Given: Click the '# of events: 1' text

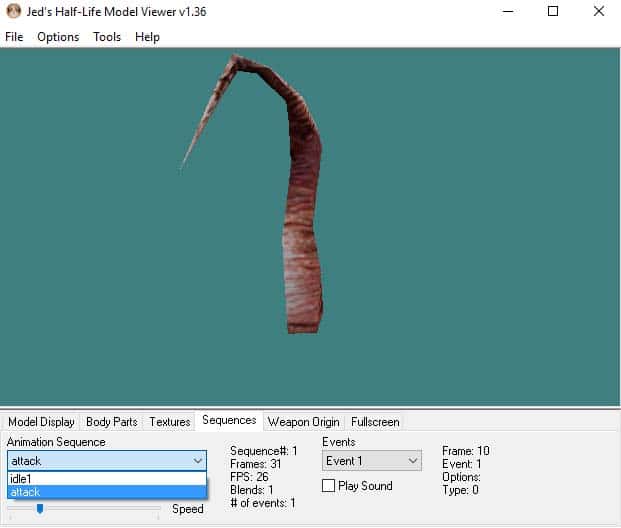Looking at the screenshot, I should tap(263, 503).
